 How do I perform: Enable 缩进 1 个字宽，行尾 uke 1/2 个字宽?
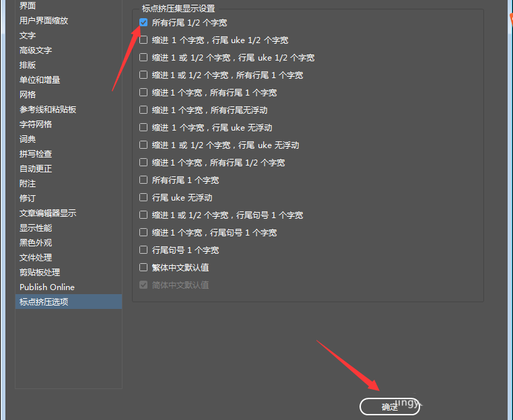click(x=143, y=40)
